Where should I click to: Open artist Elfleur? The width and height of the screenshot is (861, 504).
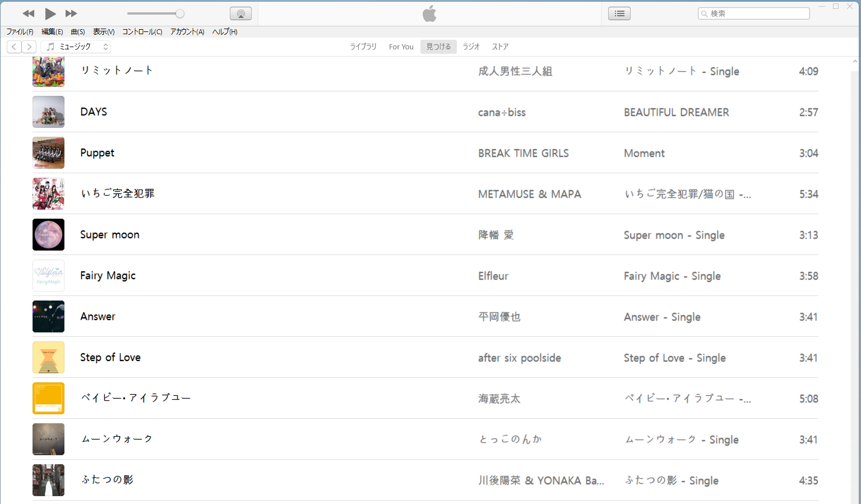pyautogui.click(x=493, y=276)
